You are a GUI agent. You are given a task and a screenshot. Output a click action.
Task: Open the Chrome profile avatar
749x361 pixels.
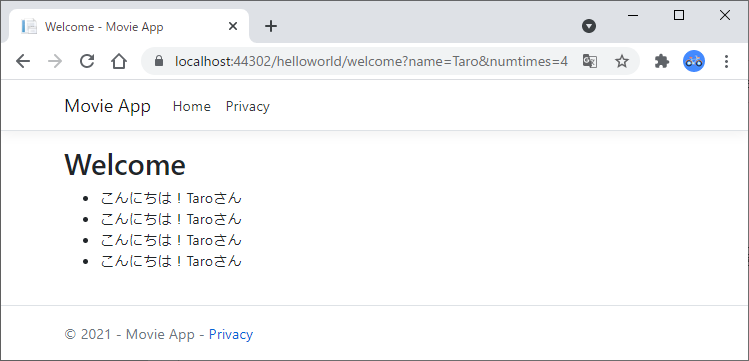[x=694, y=61]
